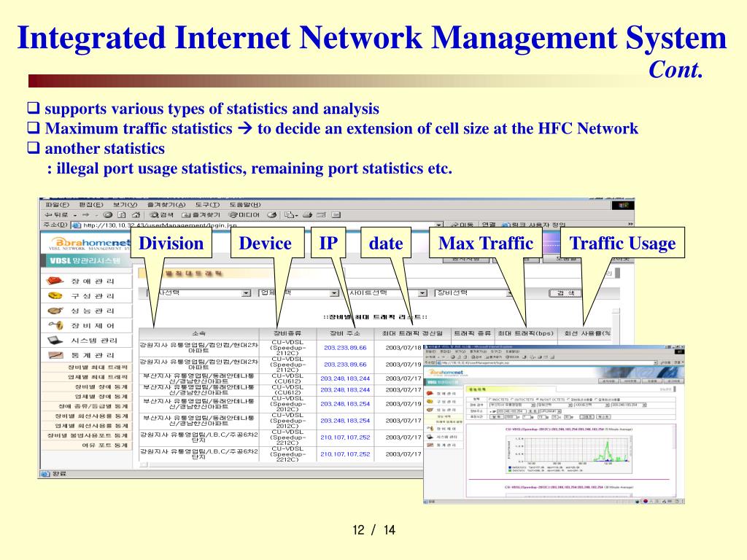Open the 도움말(H) menu
Image resolution: width=747 pixels, height=560 pixels.
[x=245, y=205]
